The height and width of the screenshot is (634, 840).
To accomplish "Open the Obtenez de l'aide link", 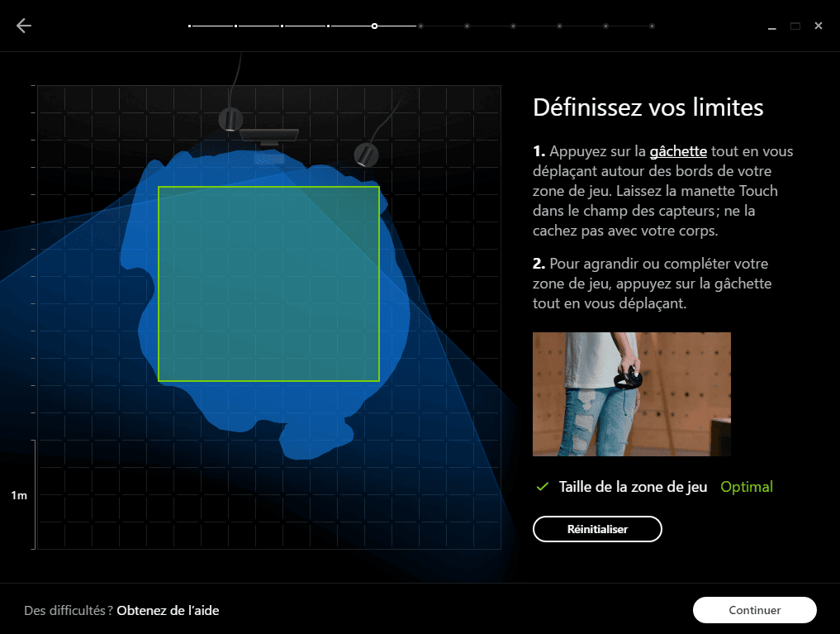I will 168,610.
